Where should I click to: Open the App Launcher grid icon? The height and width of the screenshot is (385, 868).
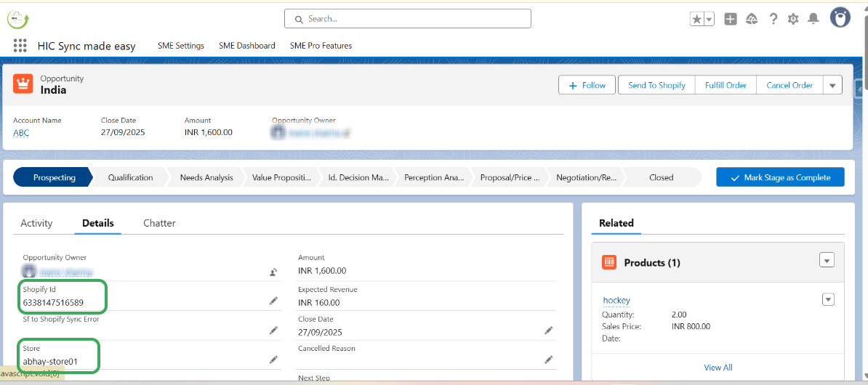[20, 45]
